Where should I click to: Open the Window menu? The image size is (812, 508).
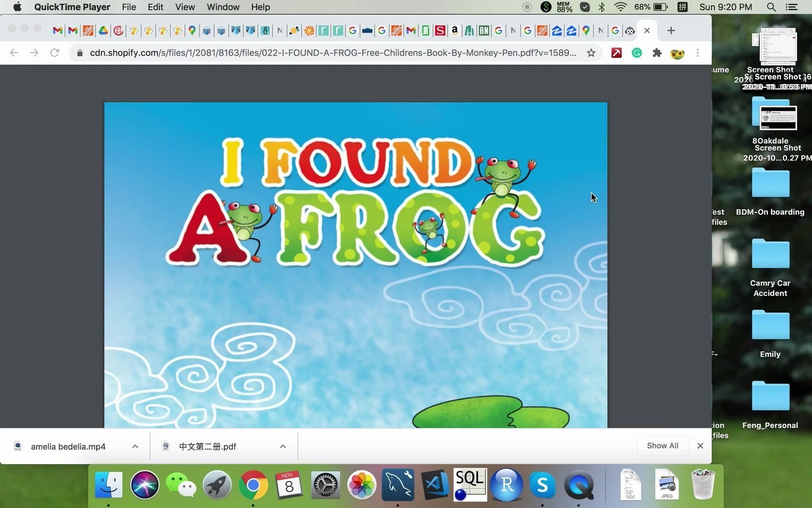point(223,7)
